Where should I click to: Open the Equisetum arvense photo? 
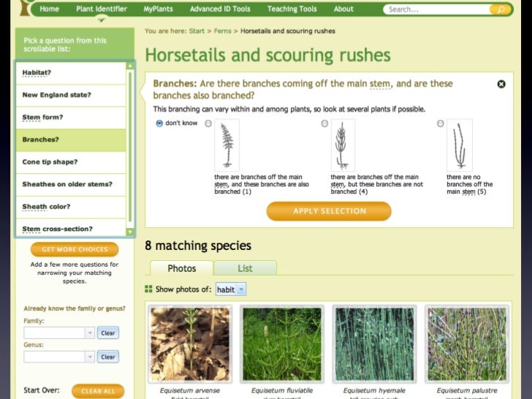click(190, 344)
